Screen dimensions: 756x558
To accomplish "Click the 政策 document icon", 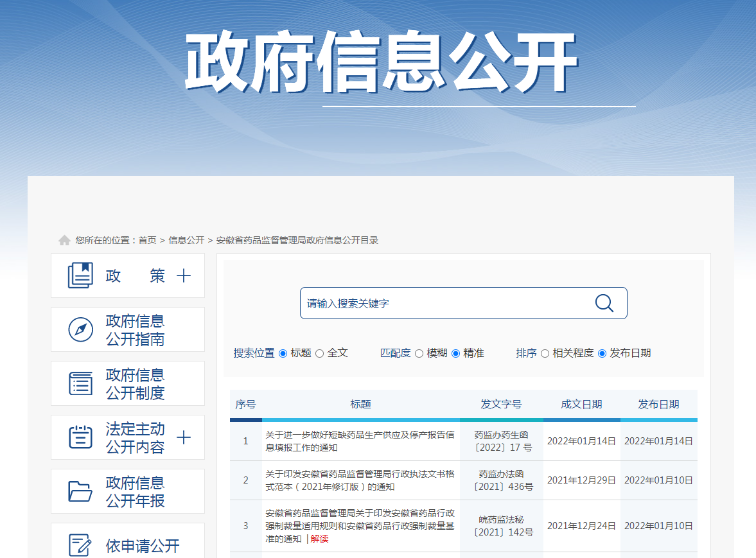I will [x=80, y=275].
